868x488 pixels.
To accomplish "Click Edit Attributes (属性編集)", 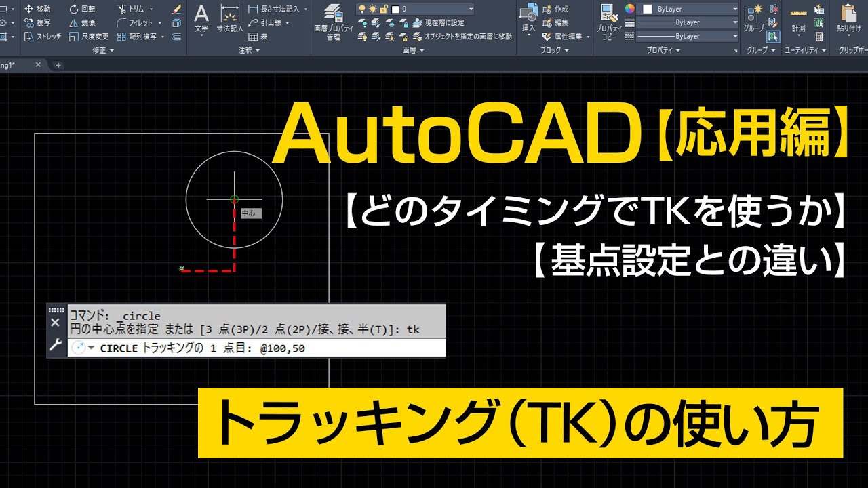I will pos(562,36).
